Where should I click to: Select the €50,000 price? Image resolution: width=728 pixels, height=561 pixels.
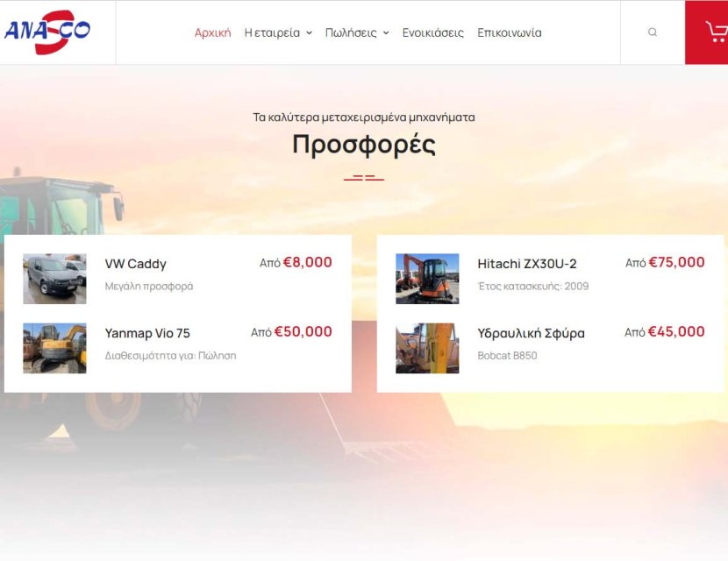[x=303, y=331]
